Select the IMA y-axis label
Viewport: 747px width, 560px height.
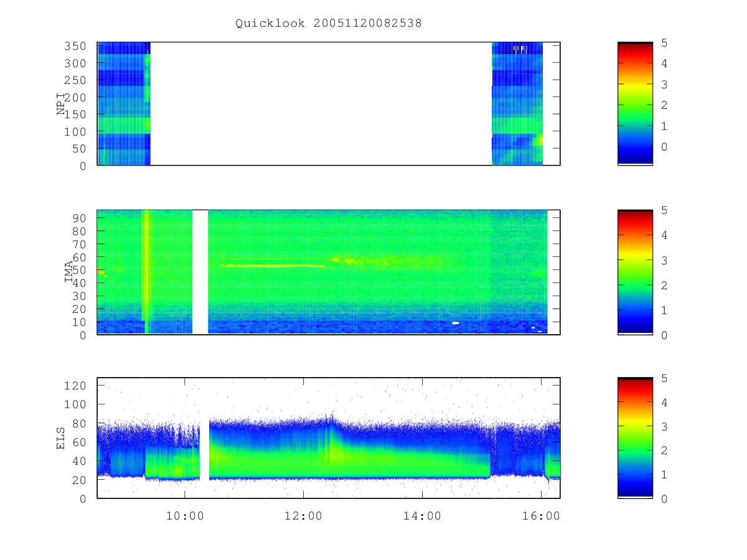click(x=69, y=272)
